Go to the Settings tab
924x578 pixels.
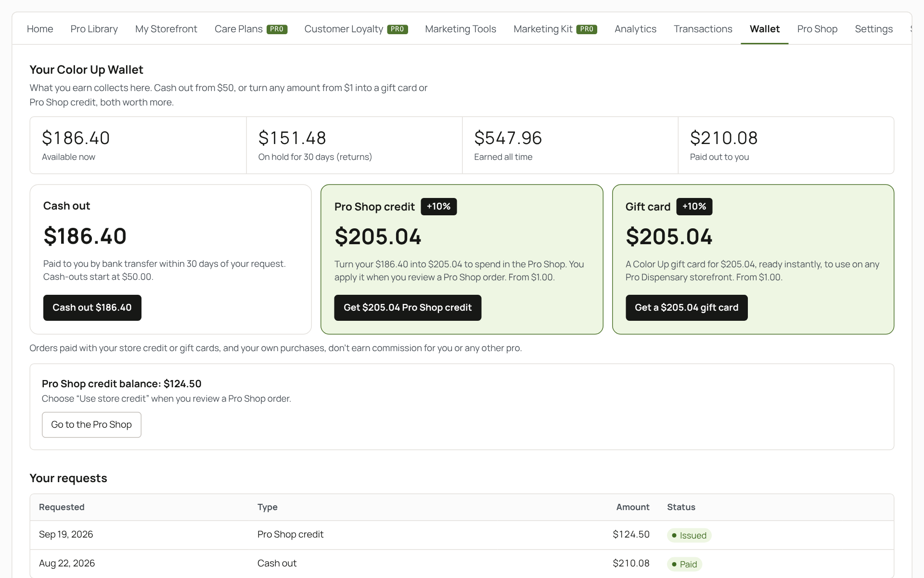pos(873,29)
